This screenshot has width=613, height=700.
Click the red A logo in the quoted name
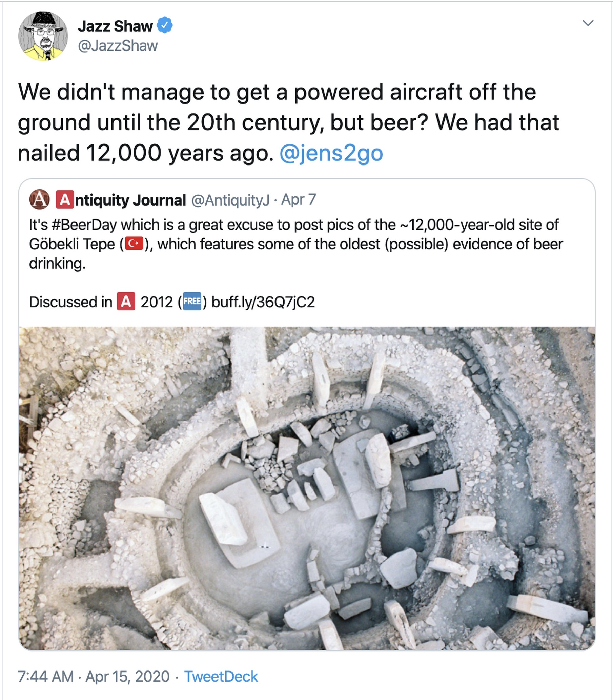pos(65,199)
